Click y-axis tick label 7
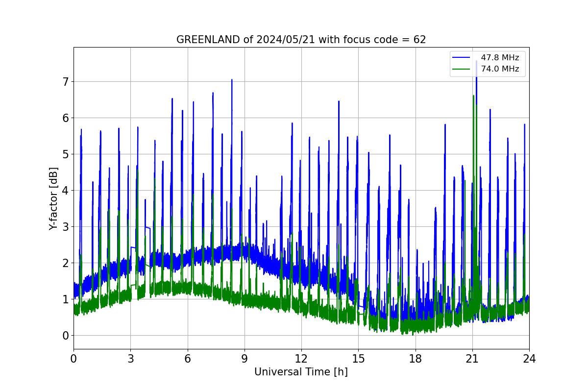 coord(65,81)
